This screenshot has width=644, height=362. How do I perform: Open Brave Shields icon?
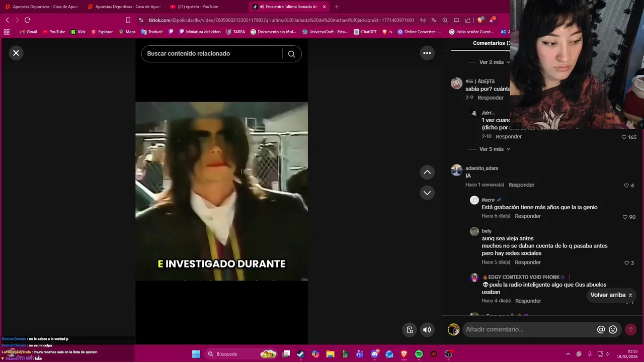(480, 20)
